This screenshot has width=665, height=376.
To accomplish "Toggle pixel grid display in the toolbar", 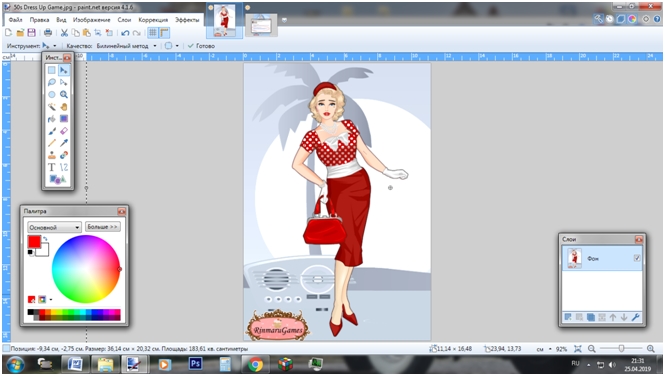I will pos(153,33).
